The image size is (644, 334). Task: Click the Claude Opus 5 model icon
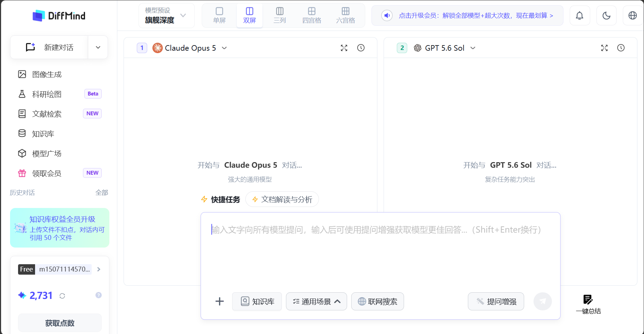click(158, 48)
